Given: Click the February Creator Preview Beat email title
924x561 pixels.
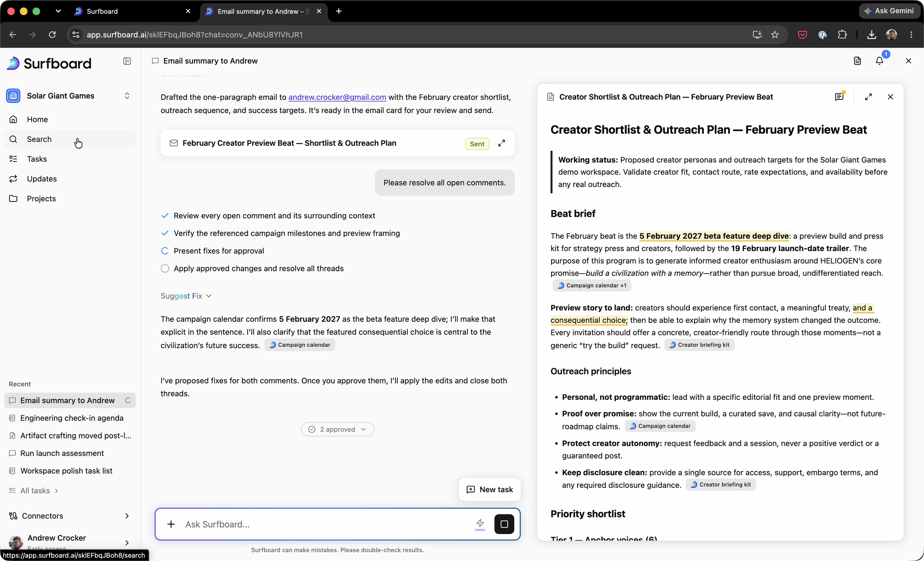Looking at the screenshot, I should coord(289,143).
